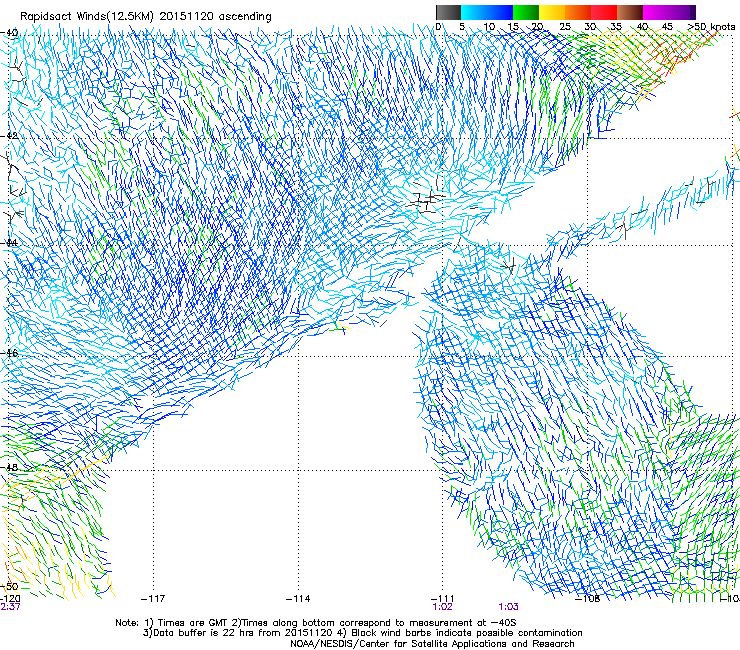Click the blue 5-15 knots color bar segment
This screenshot has height=650, width=740.
coord(487,12)
